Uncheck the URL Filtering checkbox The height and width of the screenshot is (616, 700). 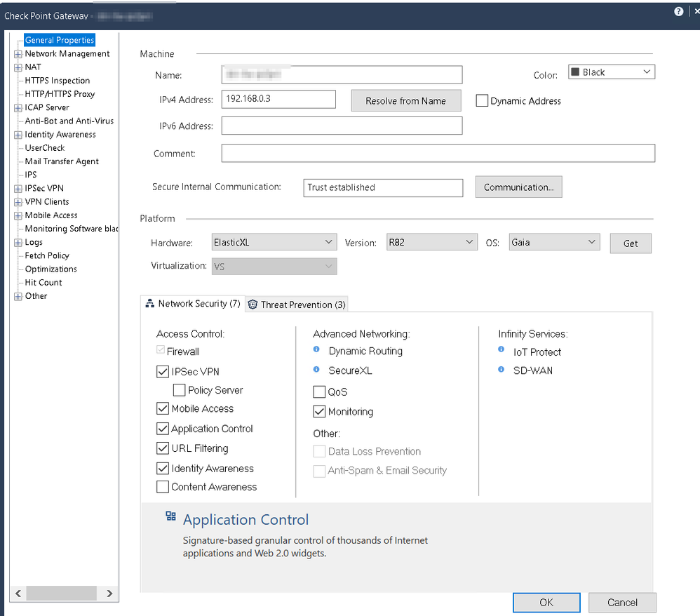pyautogui.click(x=163, y=448)
